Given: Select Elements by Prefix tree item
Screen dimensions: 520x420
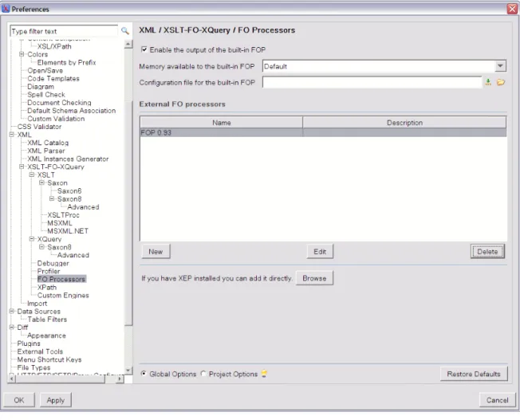Looking at the screenshot, I should tap(66, 62).
